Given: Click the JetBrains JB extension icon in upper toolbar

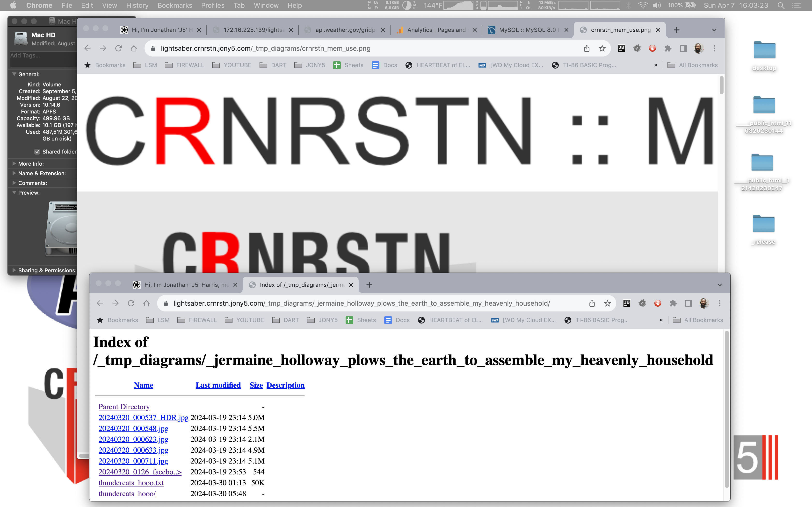Looking at the screenshot, I should coord(621,49).
